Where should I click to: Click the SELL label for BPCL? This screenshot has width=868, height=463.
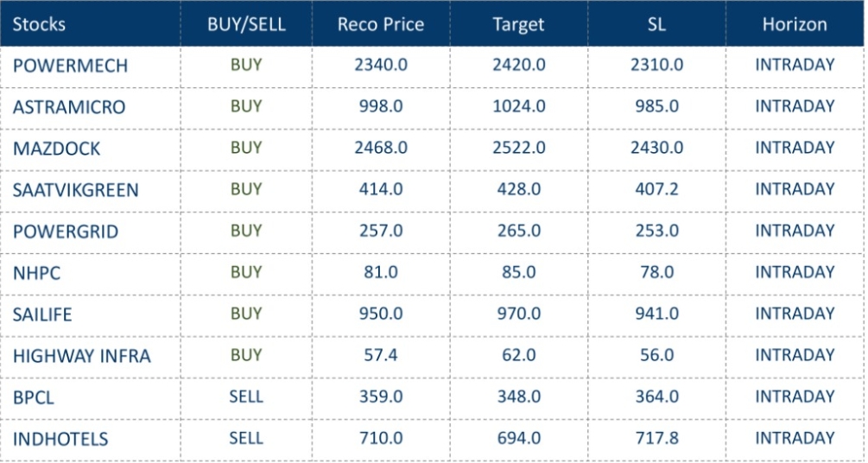245,397
